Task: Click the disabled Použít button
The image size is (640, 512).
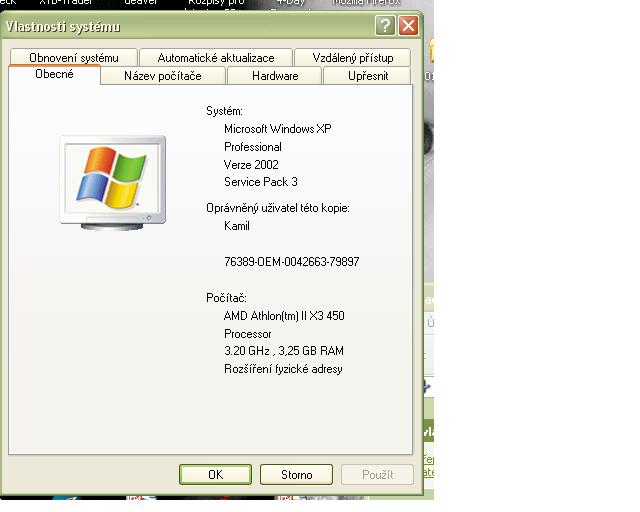Action: 378,474
